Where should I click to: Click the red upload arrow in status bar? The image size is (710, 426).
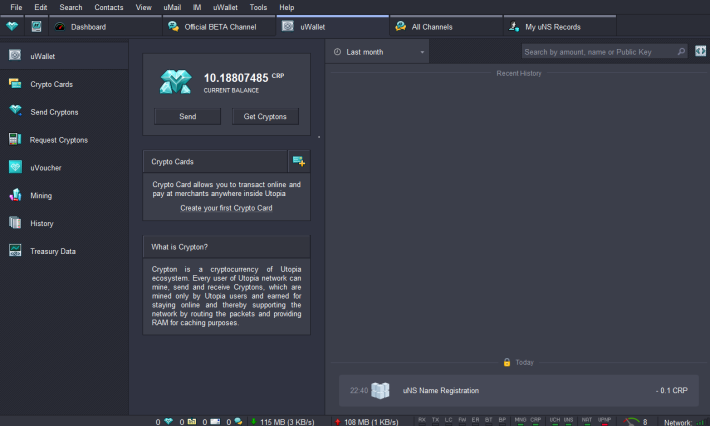point(337,421)
